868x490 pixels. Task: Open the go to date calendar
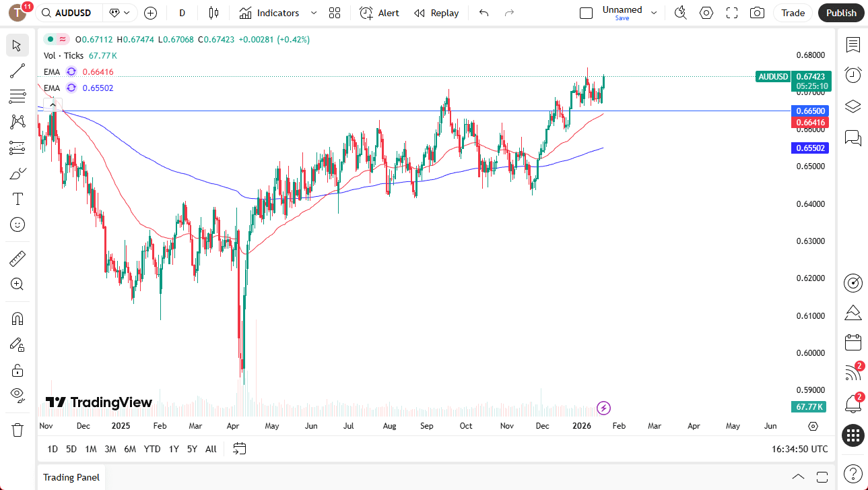[240, 449]
